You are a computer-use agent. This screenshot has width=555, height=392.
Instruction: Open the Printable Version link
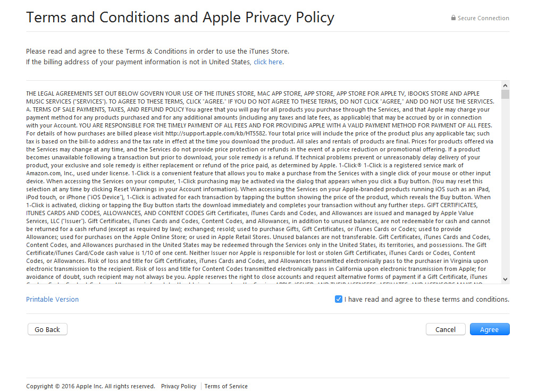point(53,299)
